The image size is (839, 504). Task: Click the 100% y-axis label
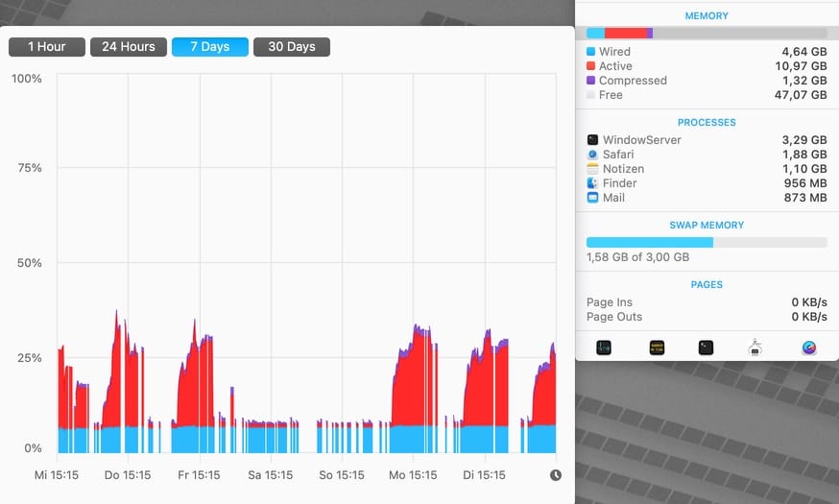tap(27, 79)
